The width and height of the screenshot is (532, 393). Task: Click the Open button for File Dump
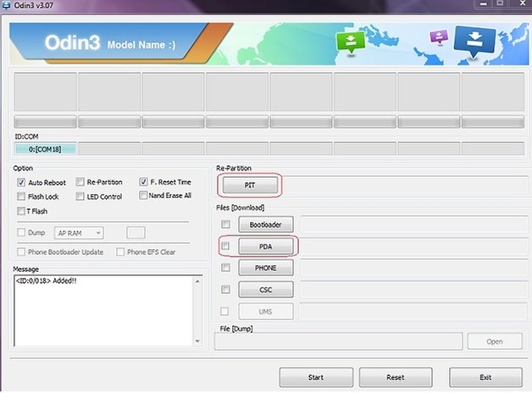[x=495, y=341]
